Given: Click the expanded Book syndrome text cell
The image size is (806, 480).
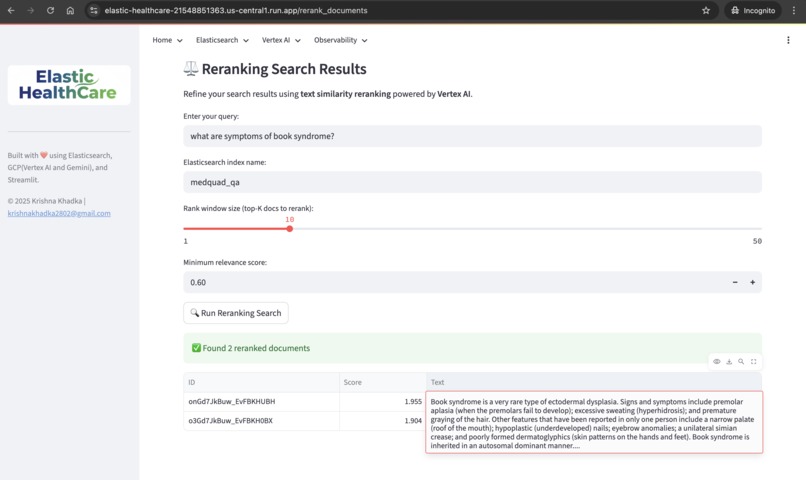Looking at the screenshot, I should coord(594,422).
